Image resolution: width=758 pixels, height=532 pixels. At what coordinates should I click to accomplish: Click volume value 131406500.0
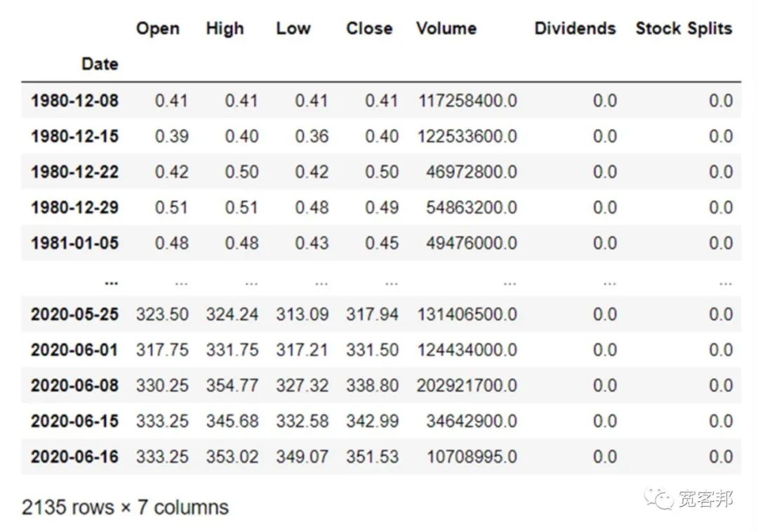point(467,314)
